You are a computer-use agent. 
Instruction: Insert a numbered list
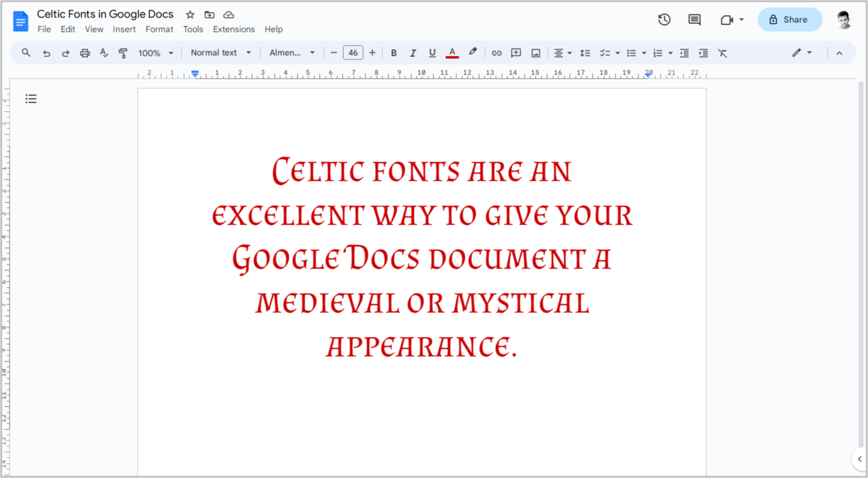pyautogui.click(x=658, y=53)
